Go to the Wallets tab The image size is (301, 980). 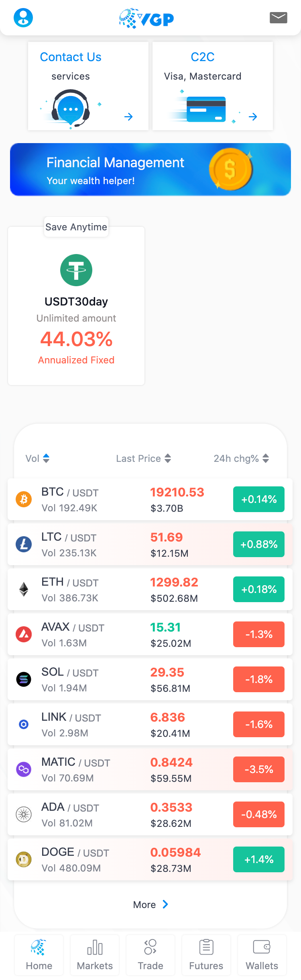click(x=262, y=955)
